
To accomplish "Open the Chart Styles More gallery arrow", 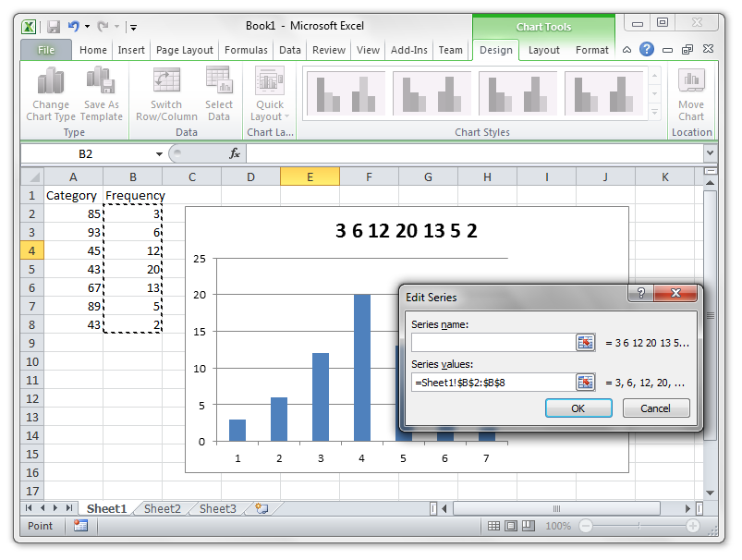I will [x=654, y=112].
